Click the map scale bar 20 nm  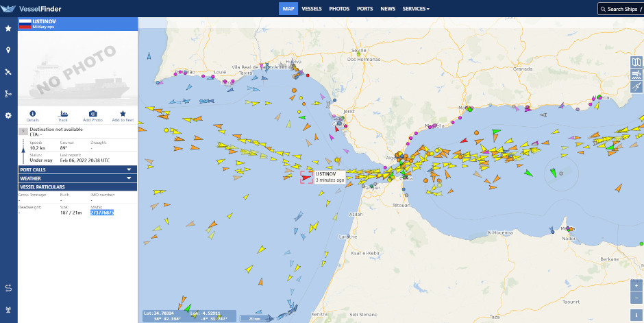click(255, 318)
